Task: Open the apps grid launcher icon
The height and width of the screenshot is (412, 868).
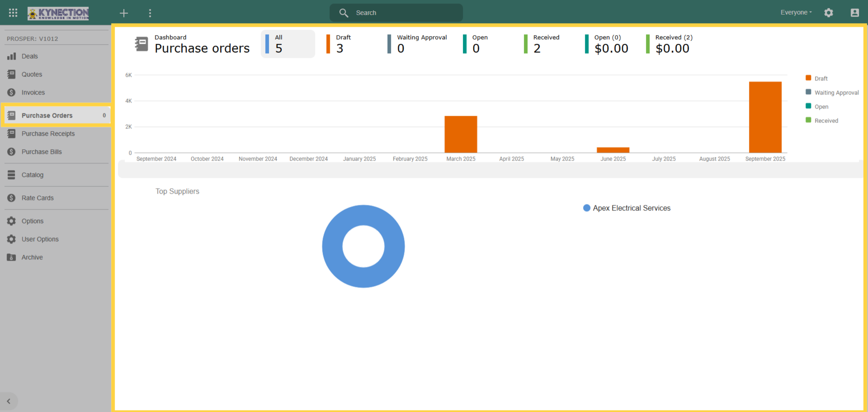Action: (x=13, y=13)
